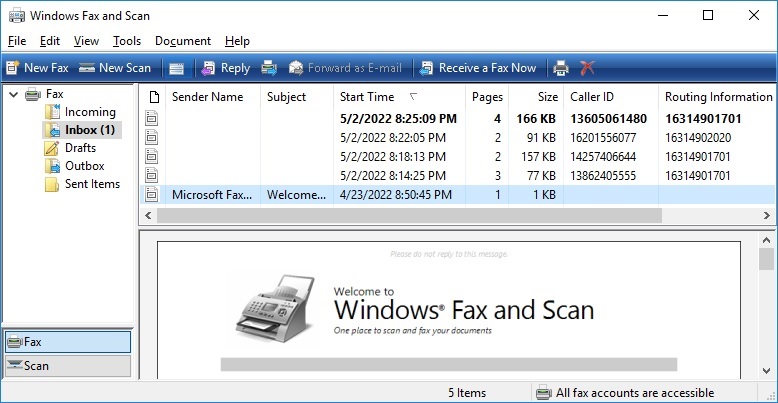This screenshot has width=778, height=403.
Task: Select the fax received at 8:18:13 PM
Action: (458, 157)
